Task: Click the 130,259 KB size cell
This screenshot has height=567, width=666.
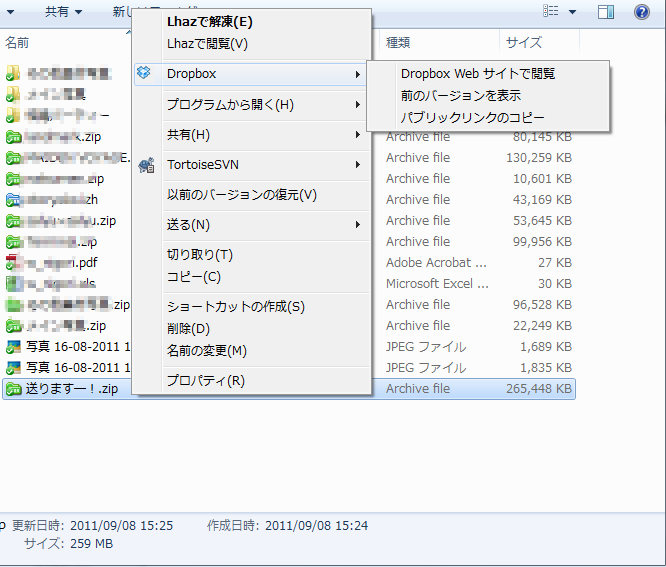Action: (539, 158)
